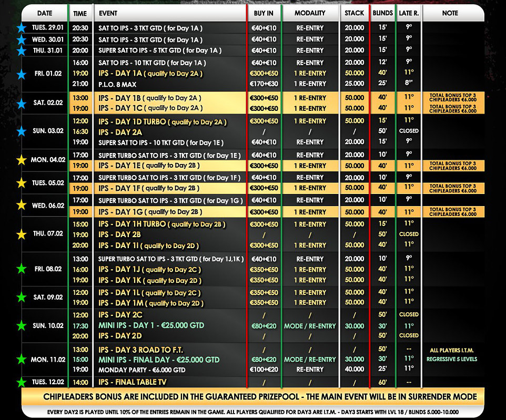Select MINI IPS - FINAL DAY event
The width and height of the screenshot is (506, 420).
click(x=159, y=360)
